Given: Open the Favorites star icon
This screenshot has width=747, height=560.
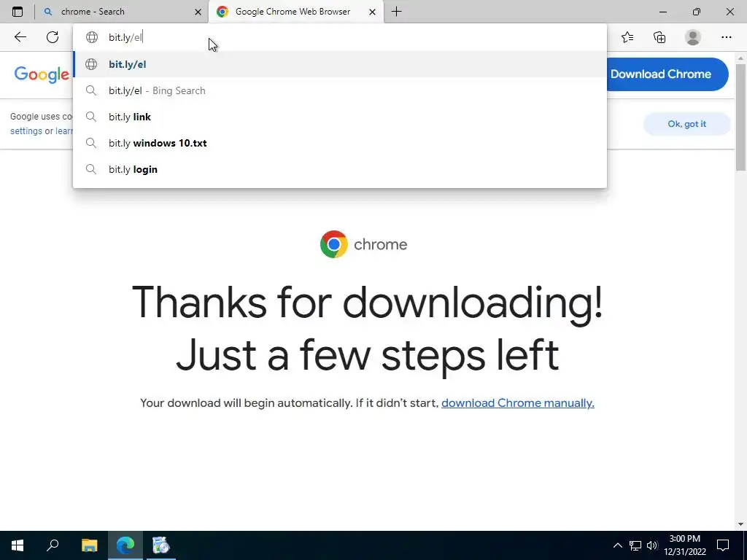Looking at the screenshot, I should [627, 37].
